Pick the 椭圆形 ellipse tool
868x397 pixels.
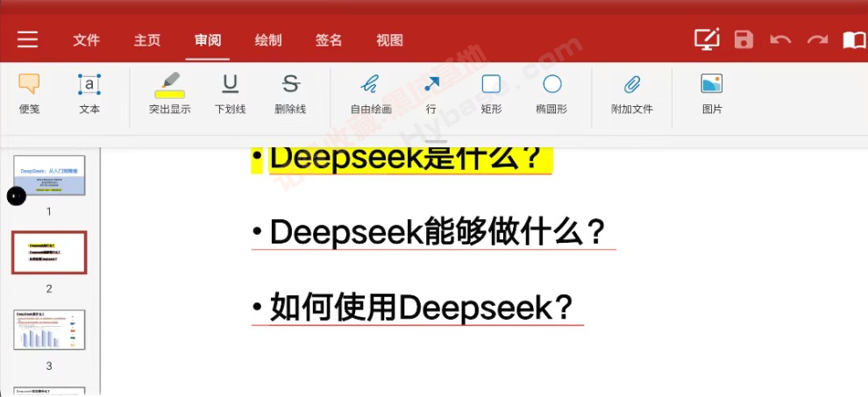[x=551, y=93]
